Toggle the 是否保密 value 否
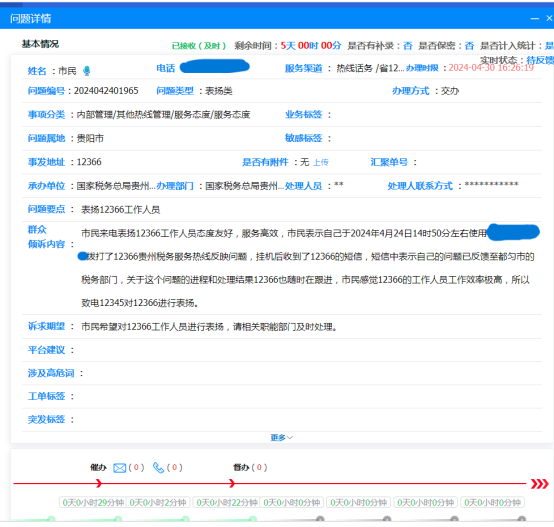 [469, 46]
